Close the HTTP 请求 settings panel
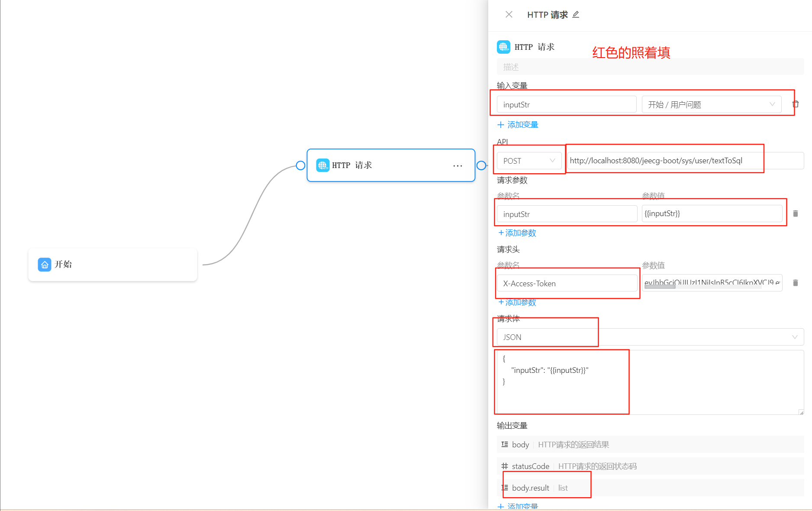812x511 pixels. point(509,15)
